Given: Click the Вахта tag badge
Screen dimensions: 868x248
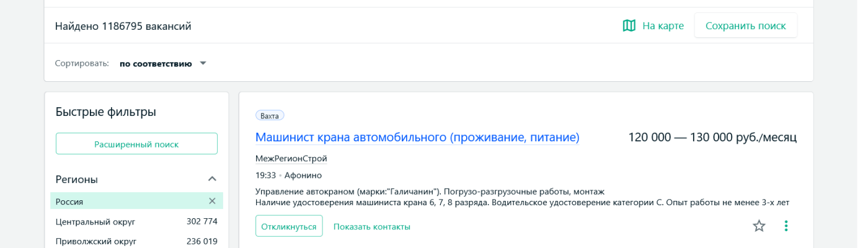Looking at the screenshot, I should point(270,115).
